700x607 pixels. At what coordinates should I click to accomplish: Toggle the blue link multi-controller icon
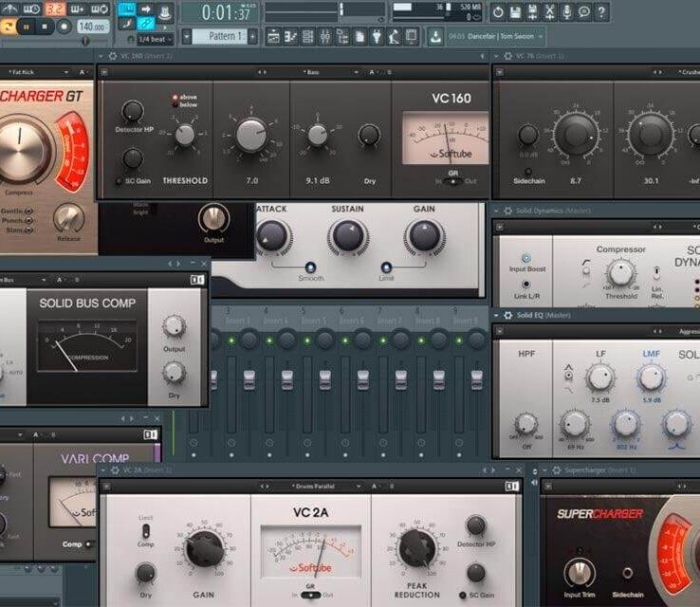pos(145,23)
